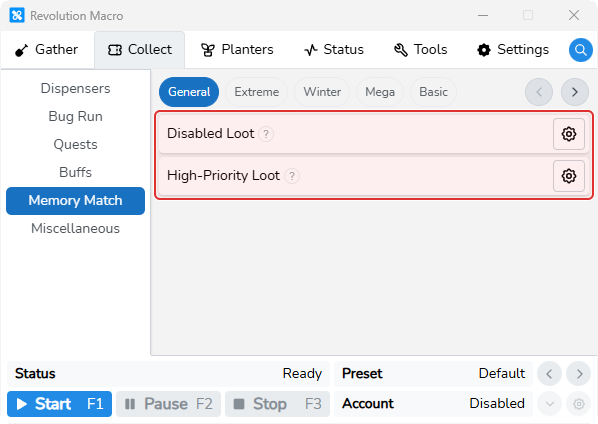
Task: Open Disabled Loot gear settings
Action: coord(569,134)
